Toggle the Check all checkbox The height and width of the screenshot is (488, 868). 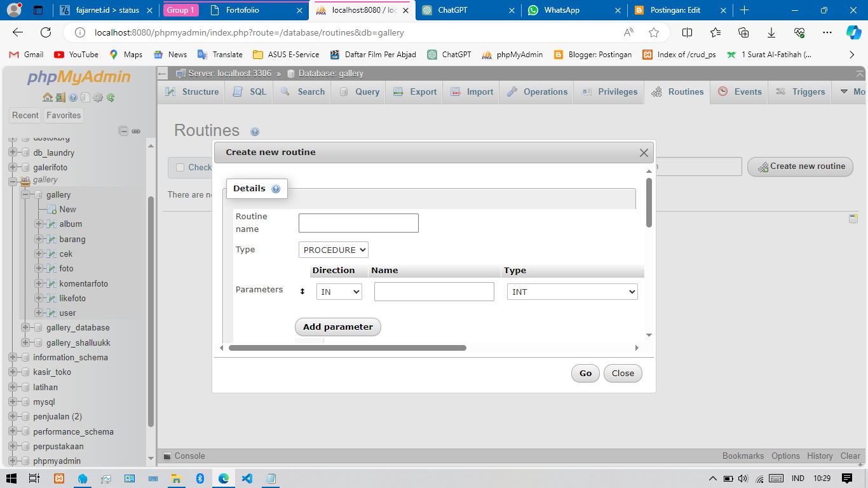click(180, 168)
